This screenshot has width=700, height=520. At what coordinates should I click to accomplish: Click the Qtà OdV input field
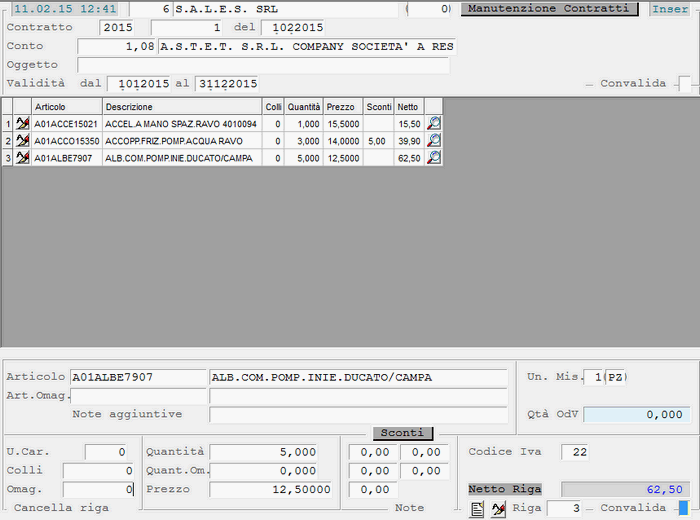pos(636,415)
